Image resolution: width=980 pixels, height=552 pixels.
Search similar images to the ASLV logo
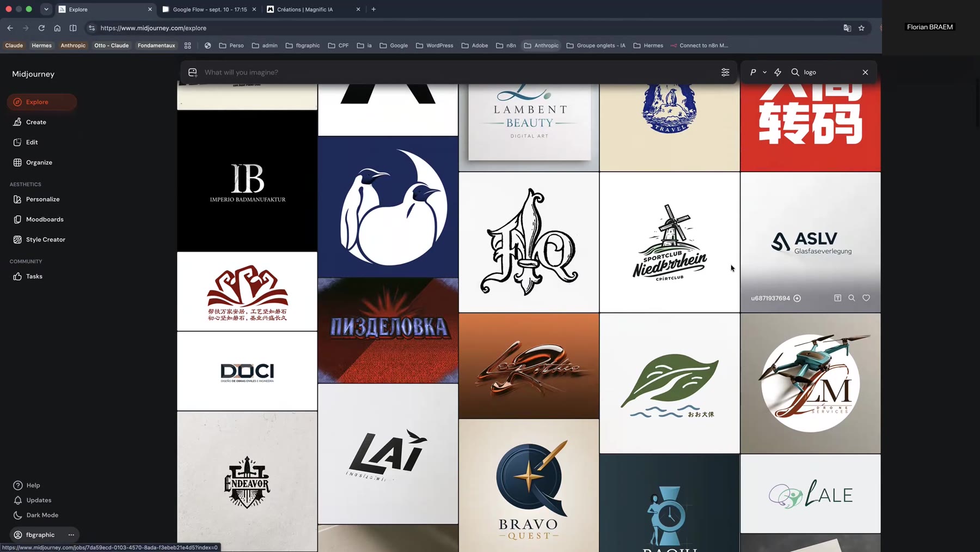tap(852, 298)
